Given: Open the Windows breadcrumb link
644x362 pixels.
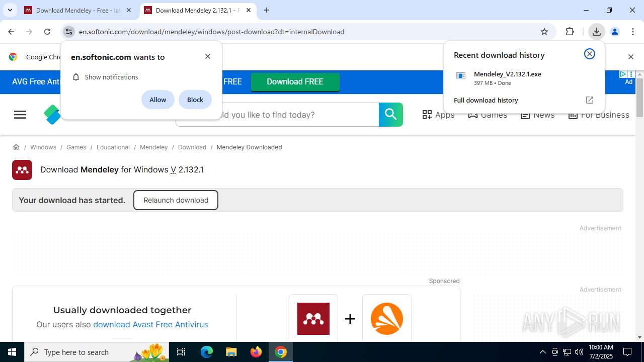Looking at the screenshot, I should [x=43, y=147].
